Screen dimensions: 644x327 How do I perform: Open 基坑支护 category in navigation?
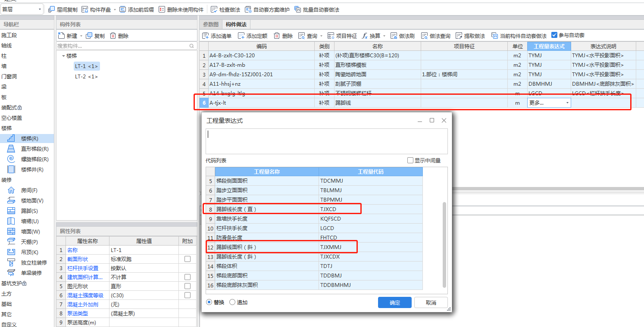click(x=14, y=283)
